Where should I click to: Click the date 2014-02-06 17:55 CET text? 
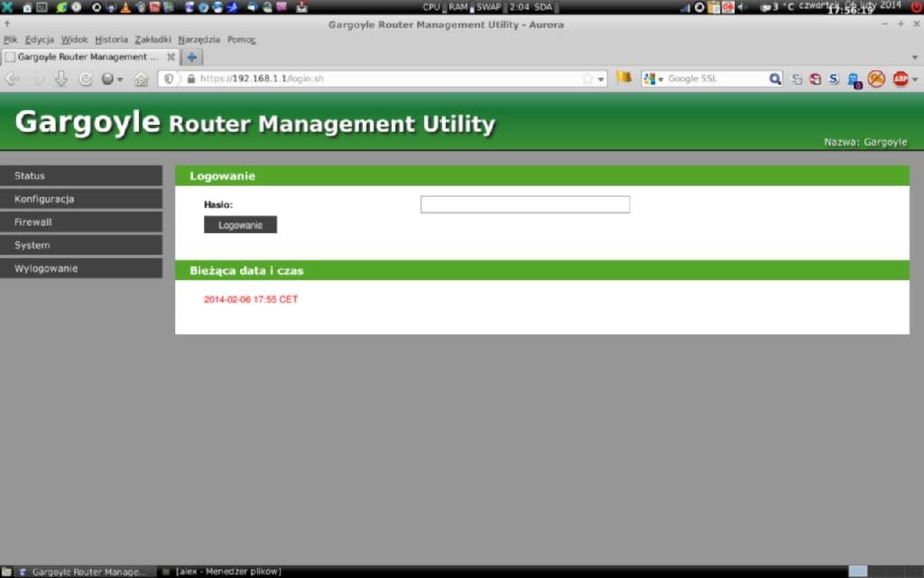[251, 300]
